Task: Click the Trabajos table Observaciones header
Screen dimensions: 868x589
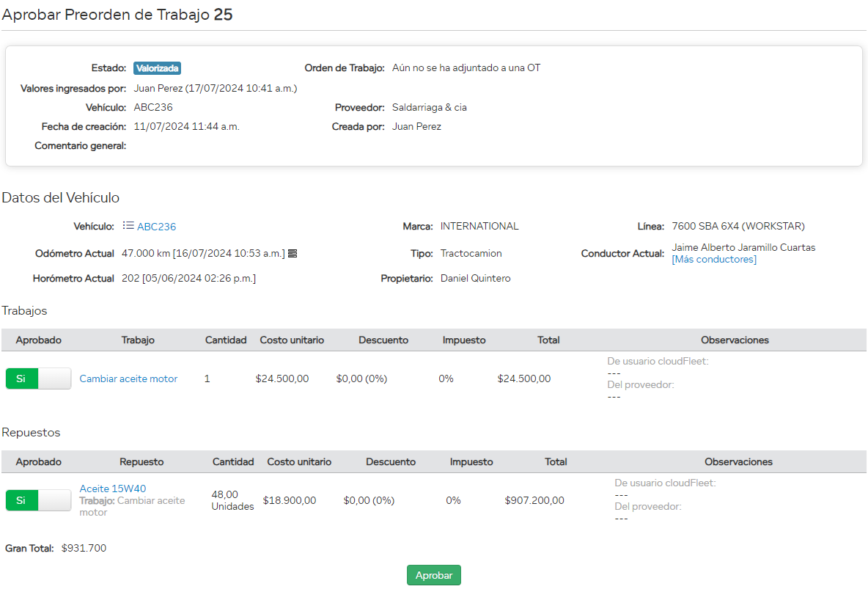Action: click(735, 340)
